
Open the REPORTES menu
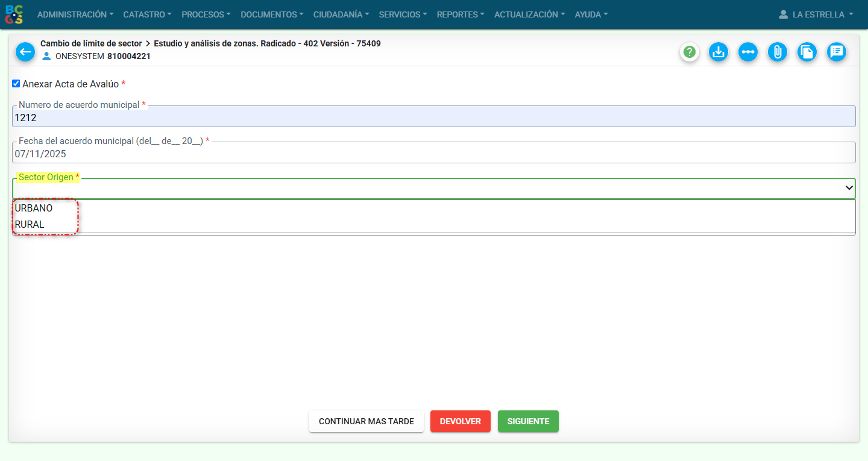click(x=461, y=14)
